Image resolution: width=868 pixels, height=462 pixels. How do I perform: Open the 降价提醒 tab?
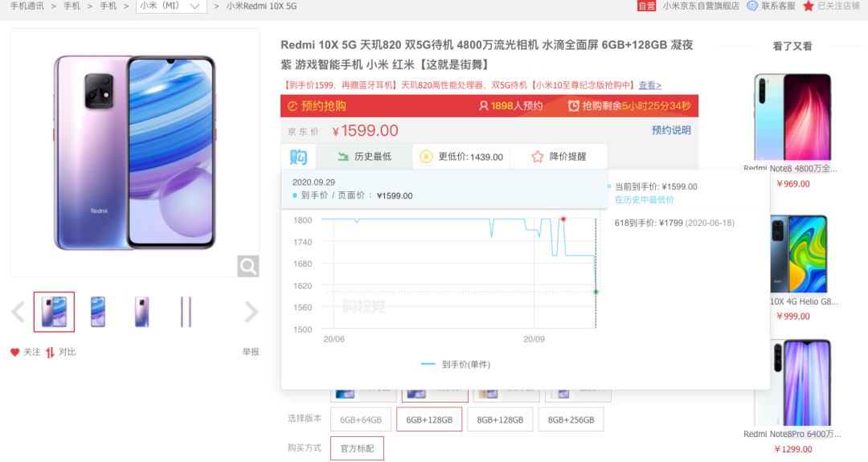pos(559,157)
